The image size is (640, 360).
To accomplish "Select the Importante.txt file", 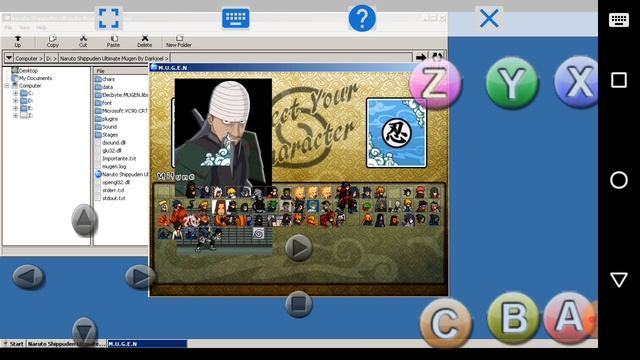I will [x=116, y=158].
